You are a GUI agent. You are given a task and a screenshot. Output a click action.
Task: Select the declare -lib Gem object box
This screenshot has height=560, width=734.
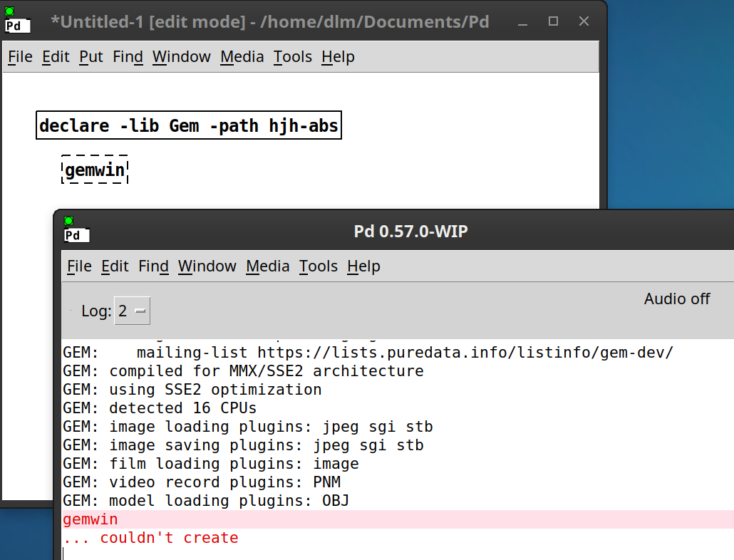click(189, 125)
